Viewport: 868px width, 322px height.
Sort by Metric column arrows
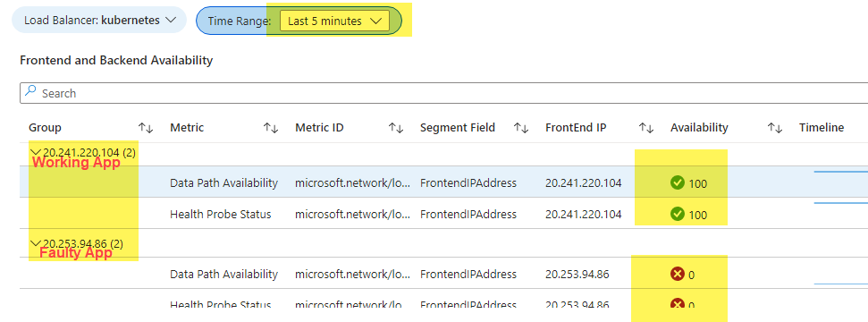(270, 128)
